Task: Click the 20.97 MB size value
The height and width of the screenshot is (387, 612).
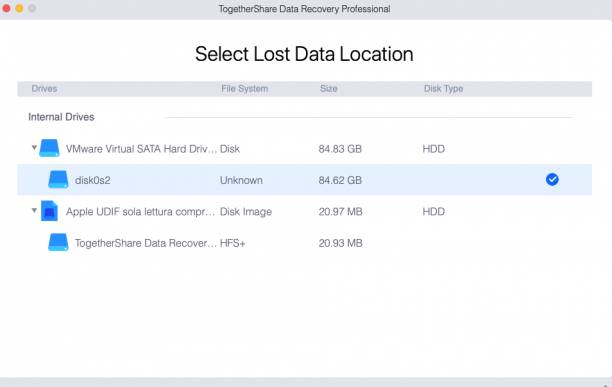Action: [x=340, y=211]
